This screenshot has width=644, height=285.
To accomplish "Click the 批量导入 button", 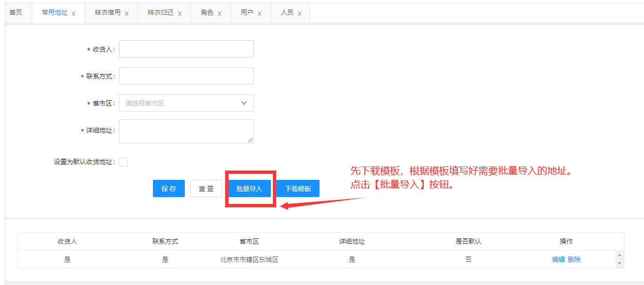I will click(x=249, y=189).
